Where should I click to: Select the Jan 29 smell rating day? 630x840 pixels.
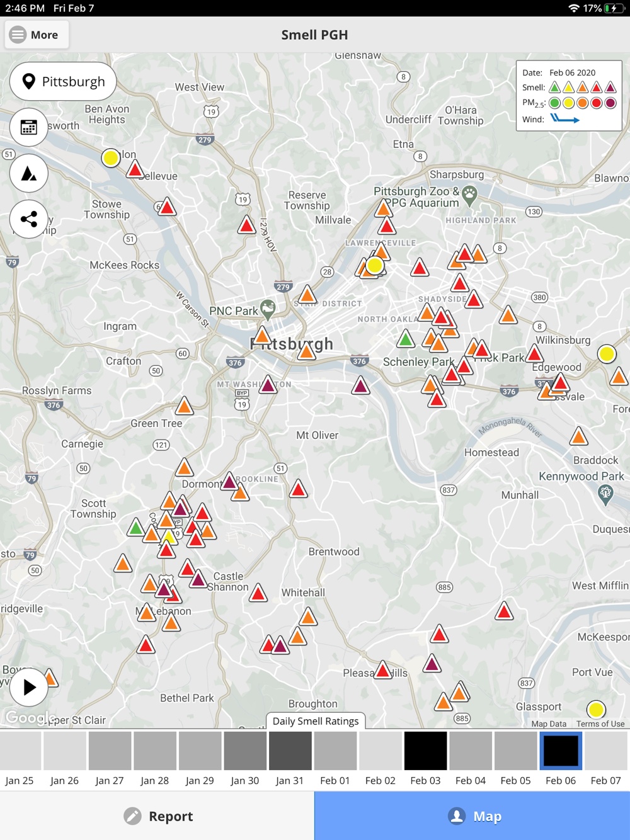tap(200, 759)
